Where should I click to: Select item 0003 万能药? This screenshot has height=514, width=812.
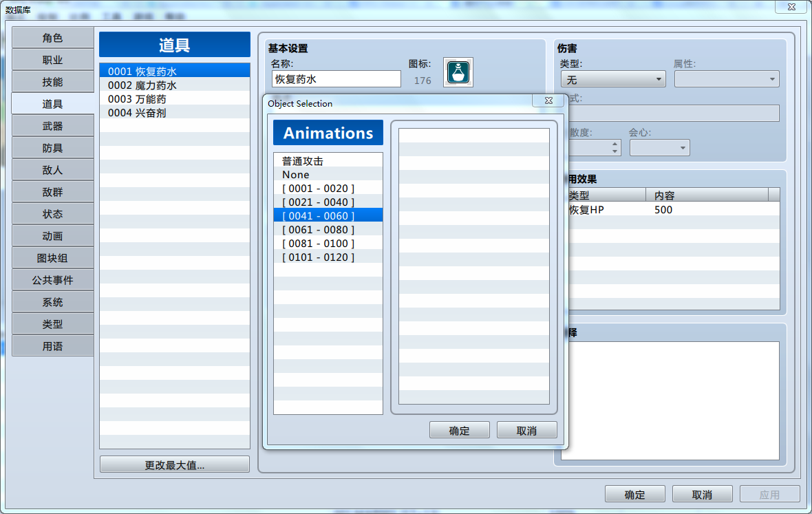(175, 99)
